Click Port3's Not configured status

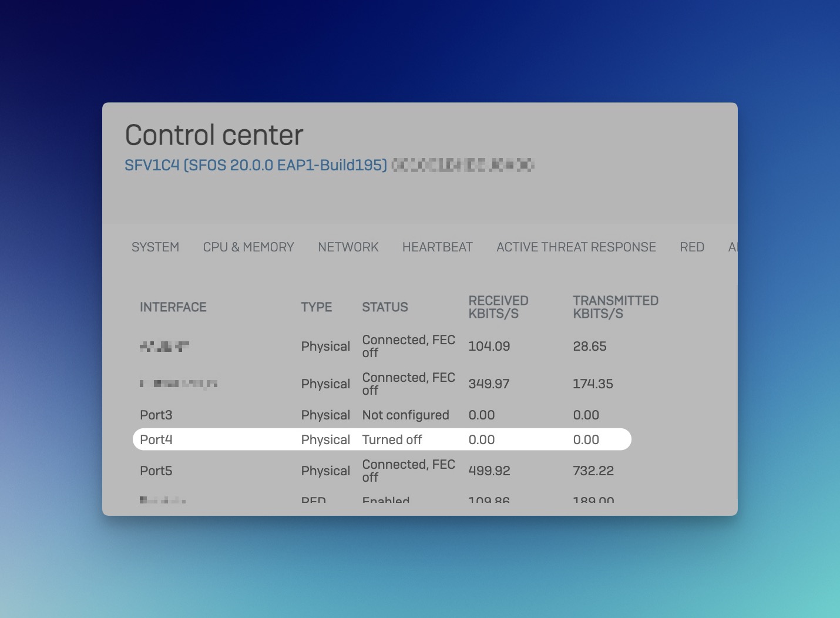pyautogui.click(x=405, y=415)
